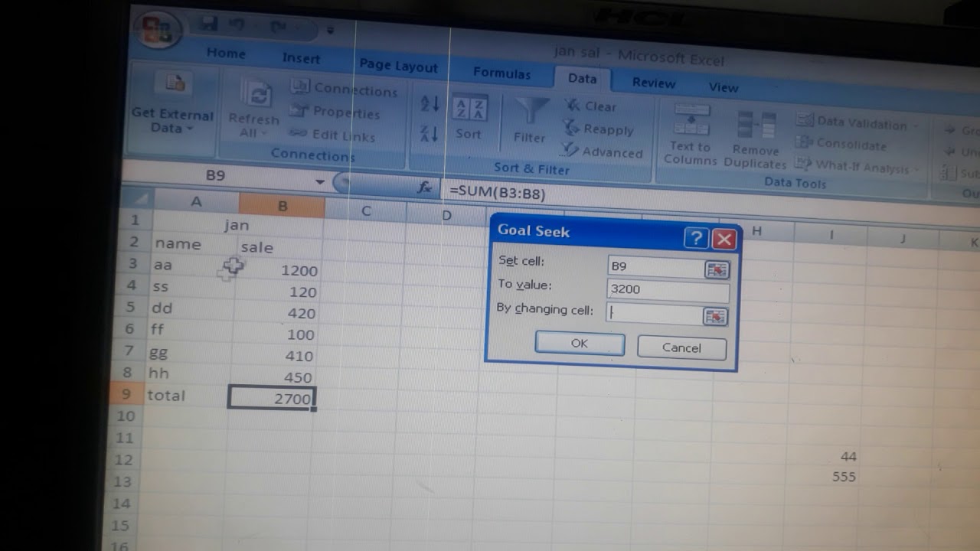Image resolution: width=980 pixels, height=551 pixels.
Task: Open Advanced filter options
Action: (x=602, y=152)
